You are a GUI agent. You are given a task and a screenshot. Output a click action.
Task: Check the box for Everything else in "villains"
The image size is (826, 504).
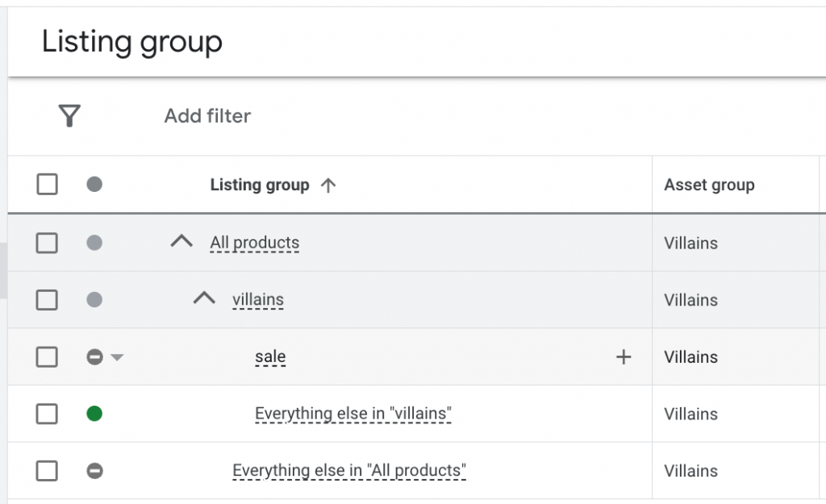click(47, 414)
